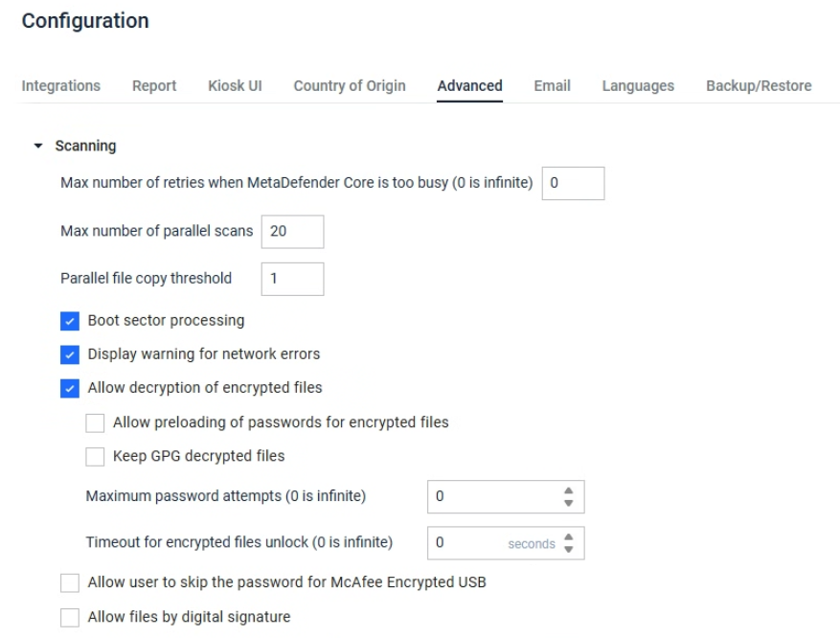Enable skip password for McAfee Encrypted USB
Screen dimensions: 840x638
69,582
